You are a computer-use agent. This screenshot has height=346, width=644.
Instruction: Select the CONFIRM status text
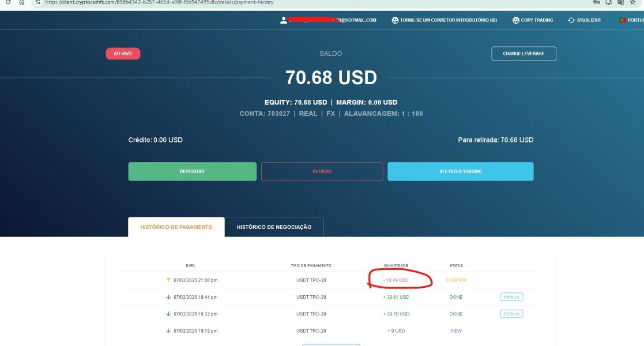[456, 280]
